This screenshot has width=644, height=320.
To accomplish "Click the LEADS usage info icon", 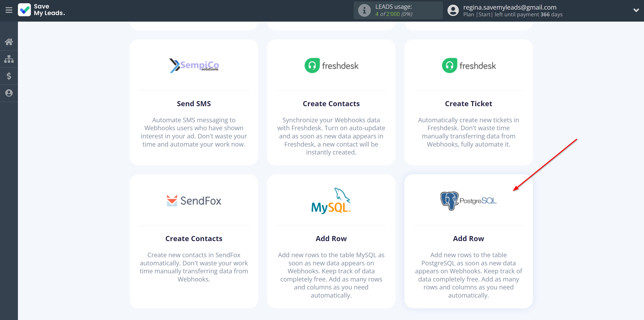I will [x=364, y=11].
